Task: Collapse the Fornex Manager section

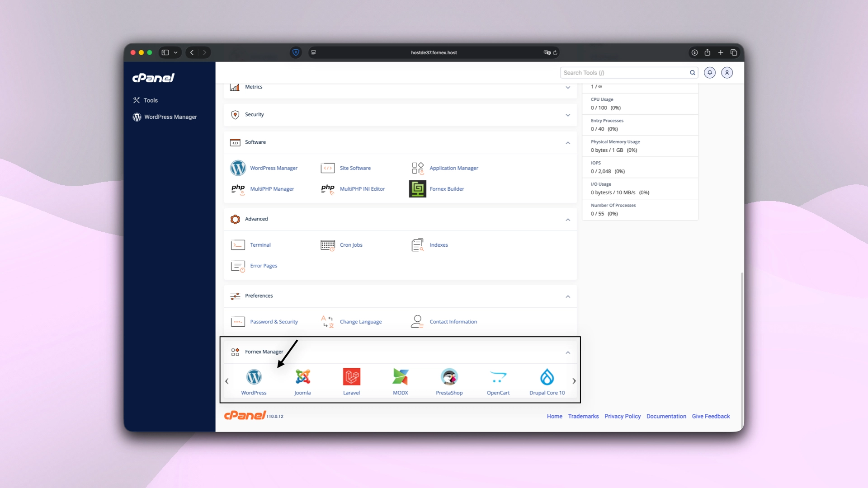Action: pos(568,352)
